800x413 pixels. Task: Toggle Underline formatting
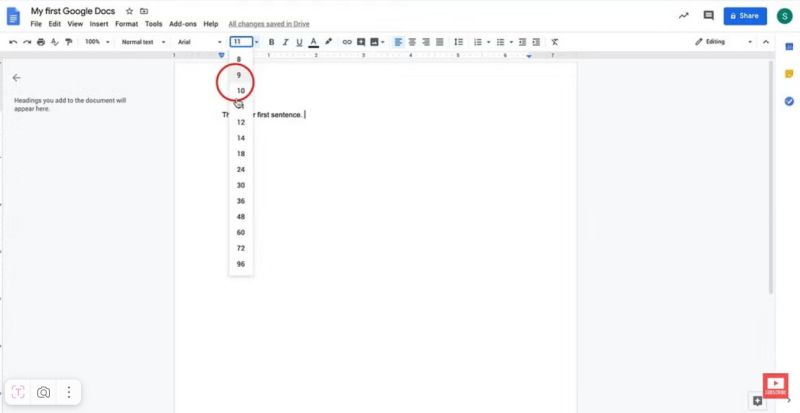(x=299, y=42)
